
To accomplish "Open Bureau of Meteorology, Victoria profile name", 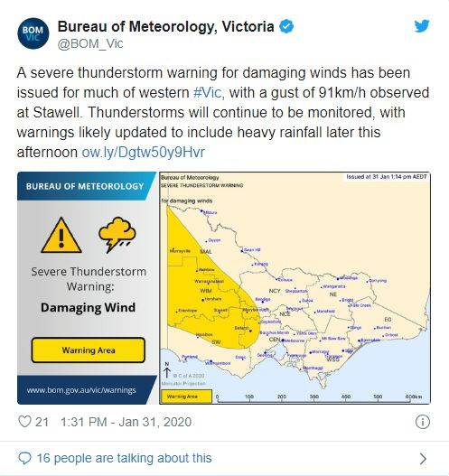I will pyautogui.click(x=165, y=26).
